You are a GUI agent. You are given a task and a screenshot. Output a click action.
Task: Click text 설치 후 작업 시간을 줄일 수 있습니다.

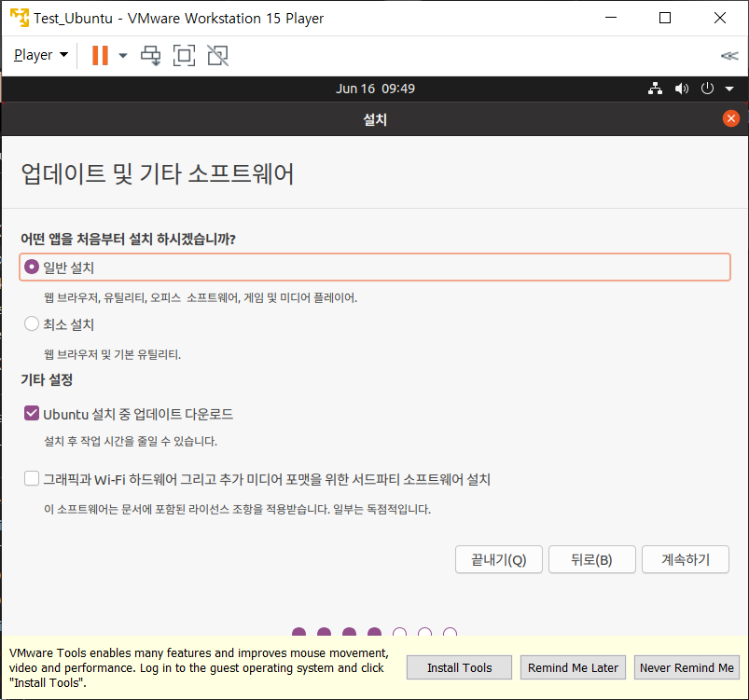[x=131, y=441]
